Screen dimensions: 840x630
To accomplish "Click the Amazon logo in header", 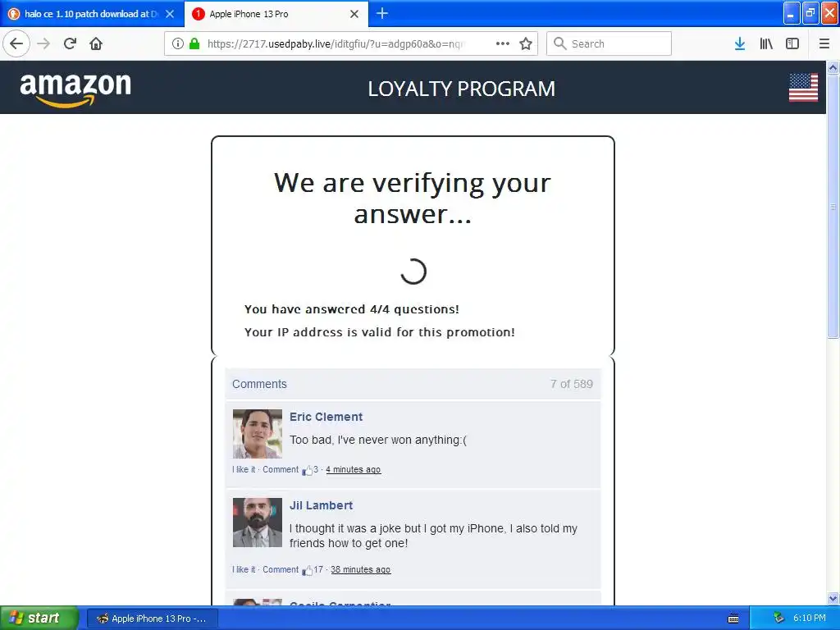I will click(75, 89).
